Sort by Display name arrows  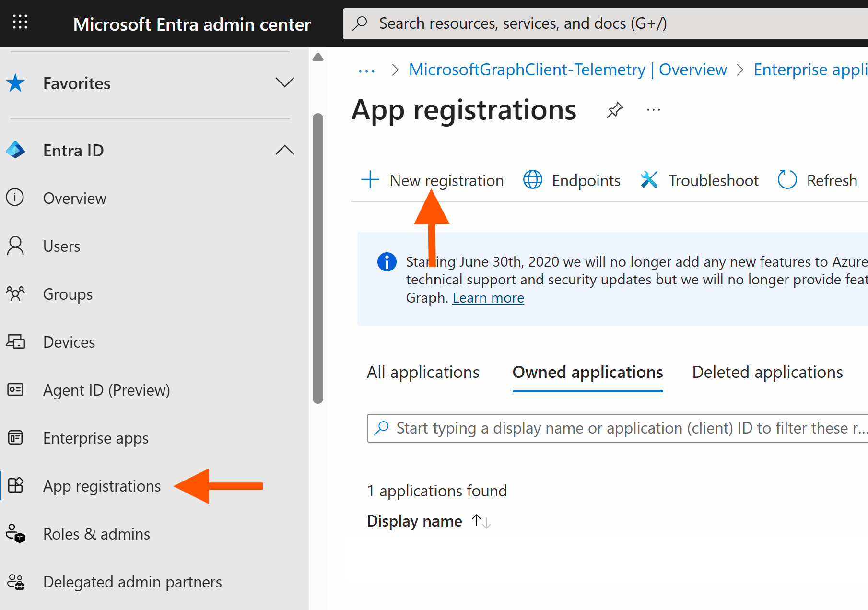point(481,521)
